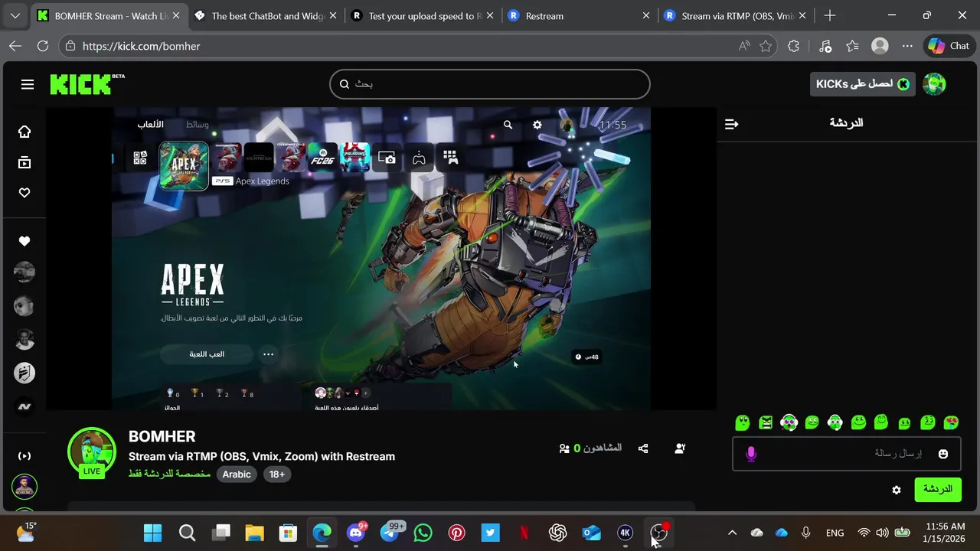The image size is (980, 551).
Task: Click into the Kick search field
Action: point(490,84)
